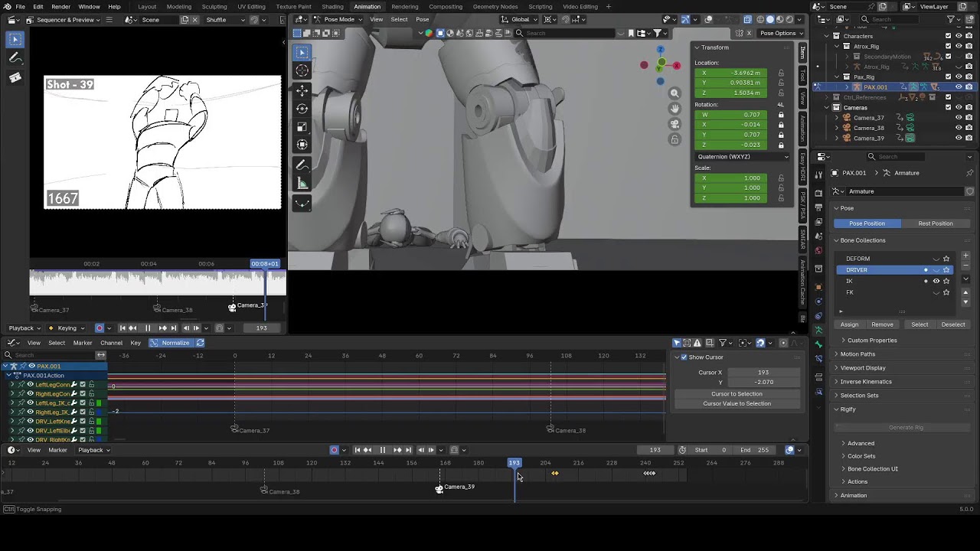Image resolution: width=980 pixels, height=551 pixels.
Task: Click the time clock icon beside Start
Action: click(x=682, y=450)
